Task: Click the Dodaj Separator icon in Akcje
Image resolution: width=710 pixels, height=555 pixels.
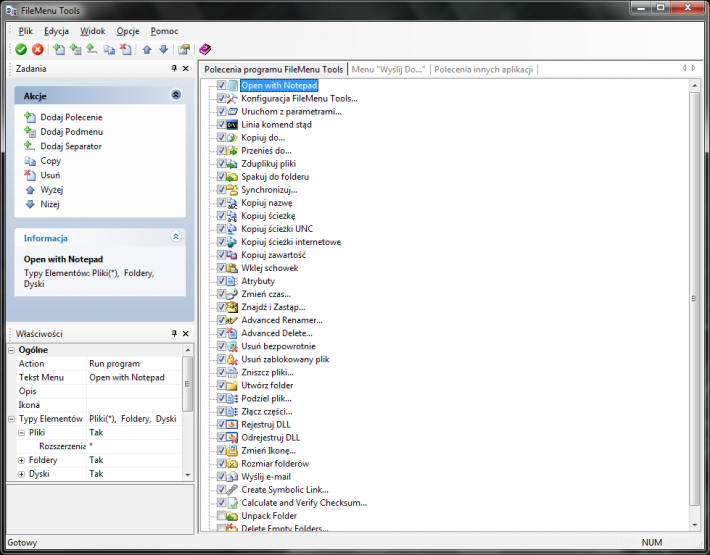Action: pos(30,146)
